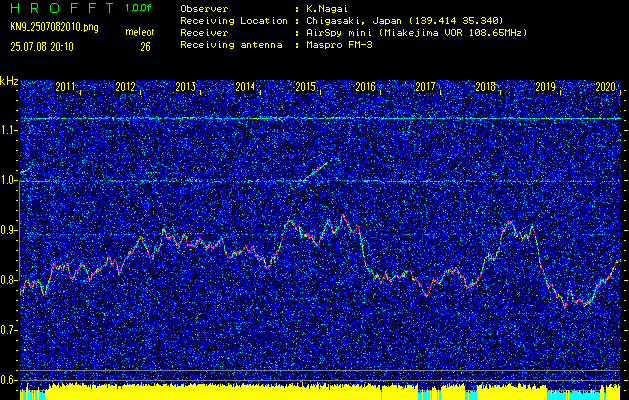
Task: Click the 0.8 frequency axis label
Action: [9, 280]
